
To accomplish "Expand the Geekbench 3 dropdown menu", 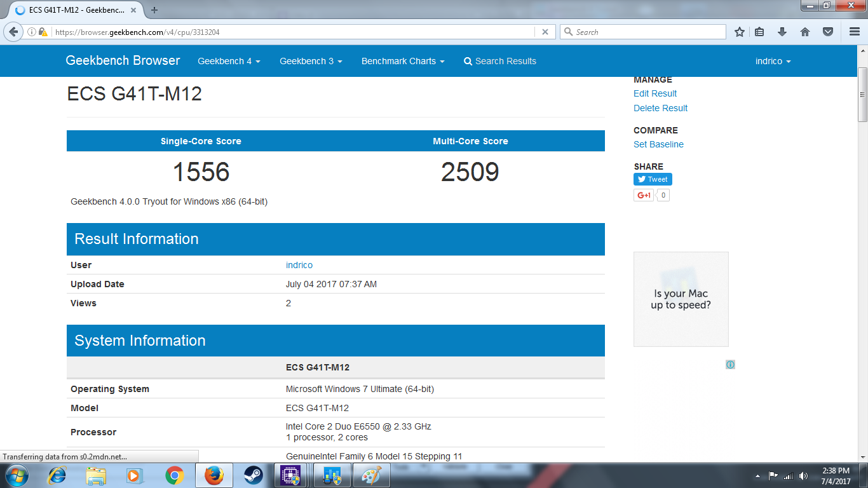I will tap(311, 61).
